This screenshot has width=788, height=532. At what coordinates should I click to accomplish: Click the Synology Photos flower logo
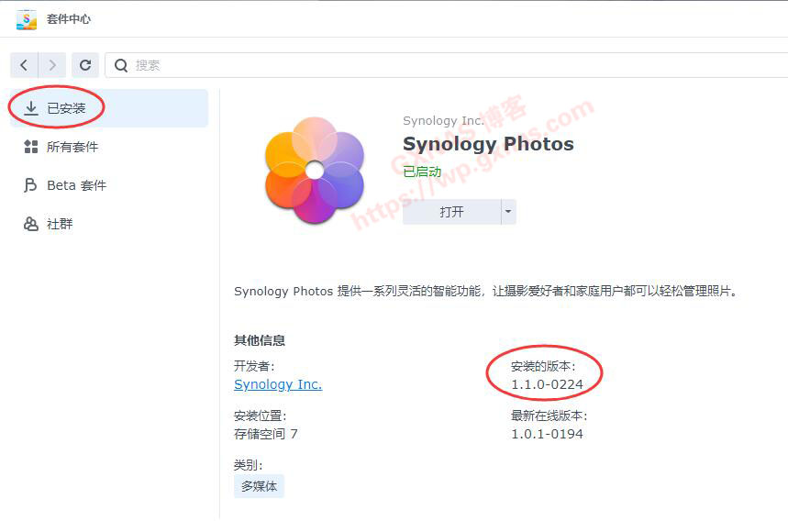click(315, 171)
